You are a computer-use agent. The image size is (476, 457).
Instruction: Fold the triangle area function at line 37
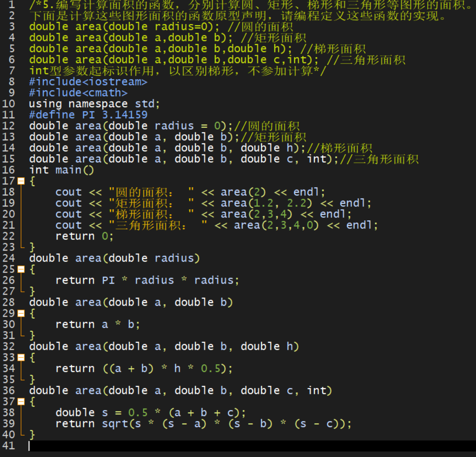tap(21, 401)
